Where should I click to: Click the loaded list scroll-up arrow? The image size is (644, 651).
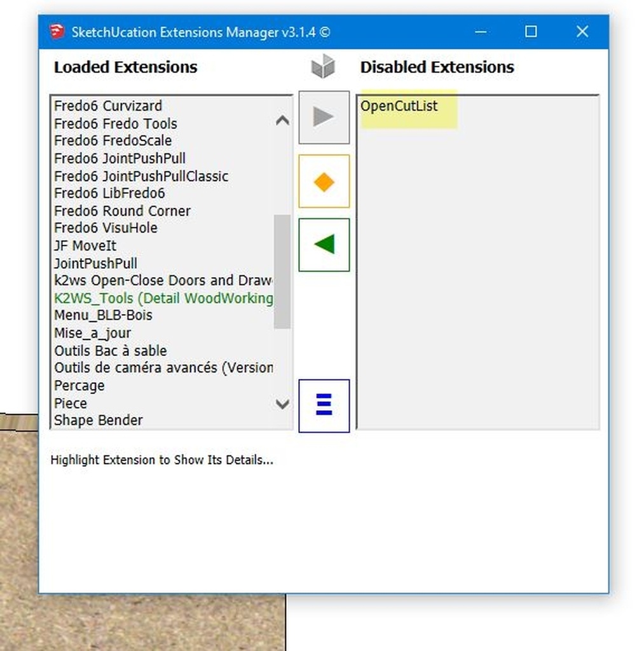coord(282,120)
